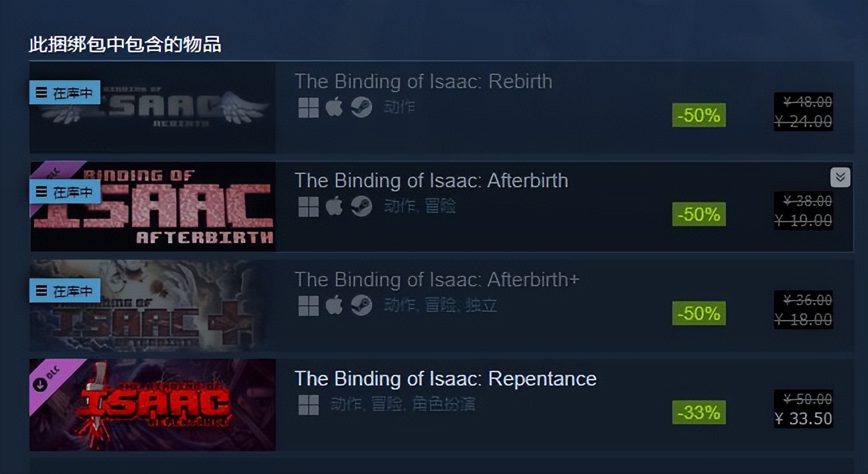Image resolution: width=868 pixels, height=474 pixels.
Task: Click the 在库中 label on Afterbirth+
Action: coord(65,291)
